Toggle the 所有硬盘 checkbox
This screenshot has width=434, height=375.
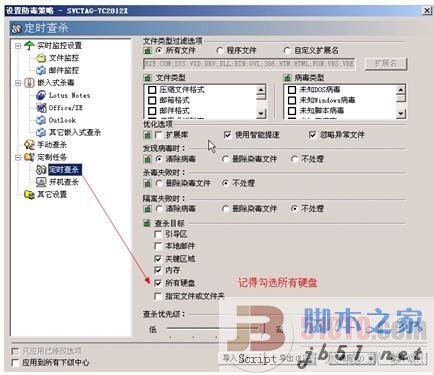coord(158,283)
